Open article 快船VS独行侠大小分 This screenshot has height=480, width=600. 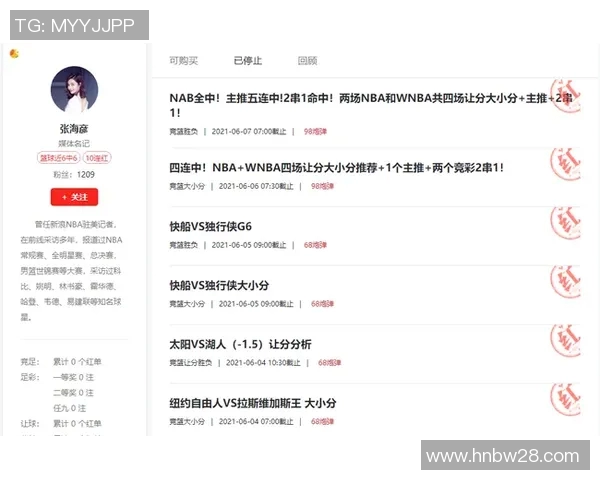[219, 285]
